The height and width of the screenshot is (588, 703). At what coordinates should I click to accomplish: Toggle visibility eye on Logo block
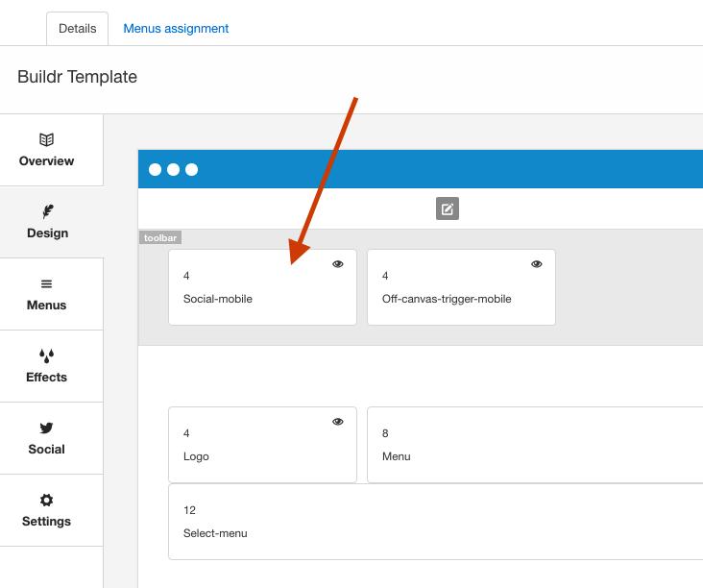[338, 422]
